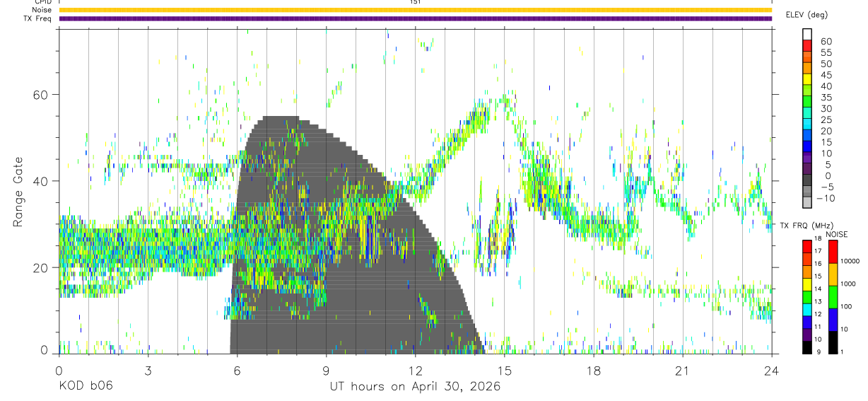The height and width of the screenshot is (401, 868).
Task: Click the '3' hour tick on x-axis
Action: pos(148,371)
